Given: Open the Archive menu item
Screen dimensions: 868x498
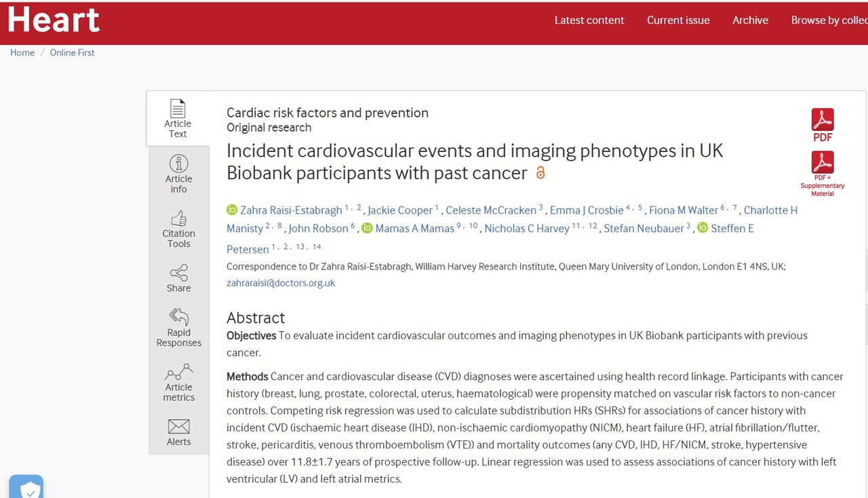Looking at the screenshot, I should click(x=750, y=20).
